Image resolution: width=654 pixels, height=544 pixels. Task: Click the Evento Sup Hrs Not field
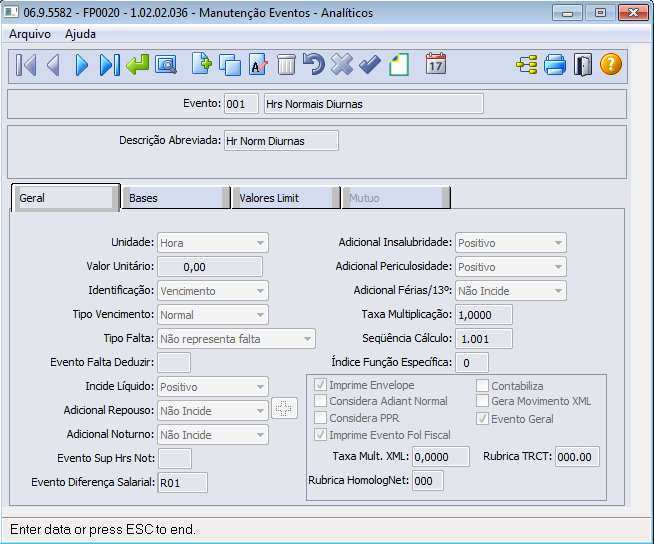tap(175, 458)
